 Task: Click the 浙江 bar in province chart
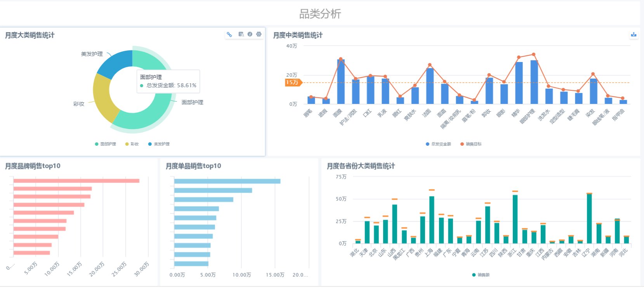[x=515, y=219]
